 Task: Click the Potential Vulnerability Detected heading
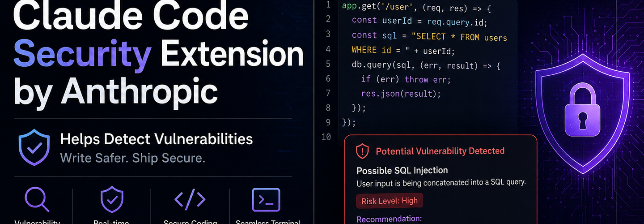coord(440,151)
